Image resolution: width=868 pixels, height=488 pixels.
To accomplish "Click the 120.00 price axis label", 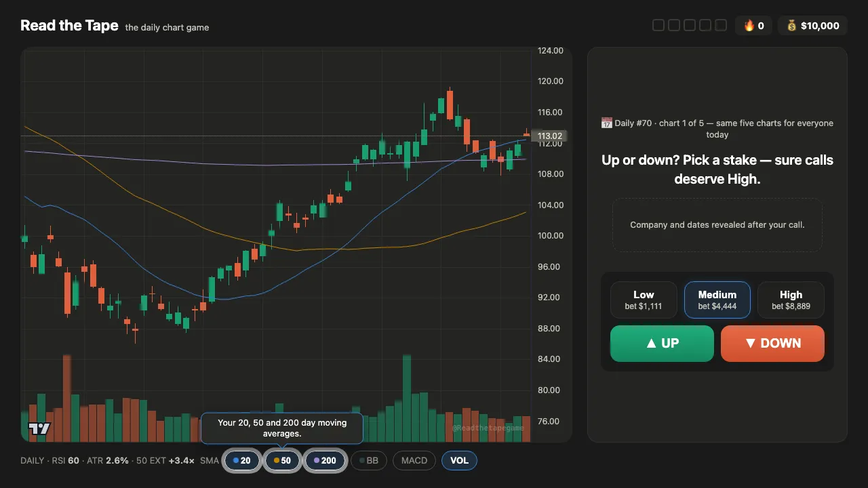I will click(550, 81).
